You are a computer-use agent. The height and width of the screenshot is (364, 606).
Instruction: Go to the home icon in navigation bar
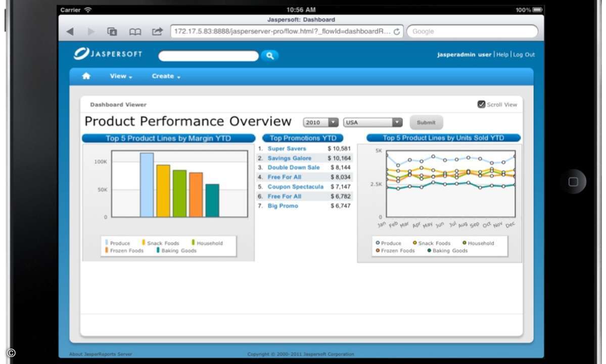(86, 76)
